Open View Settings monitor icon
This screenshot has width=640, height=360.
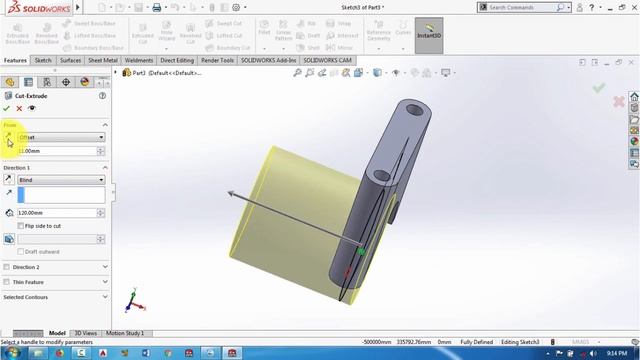pyautogui.click(x=445, y=73)
